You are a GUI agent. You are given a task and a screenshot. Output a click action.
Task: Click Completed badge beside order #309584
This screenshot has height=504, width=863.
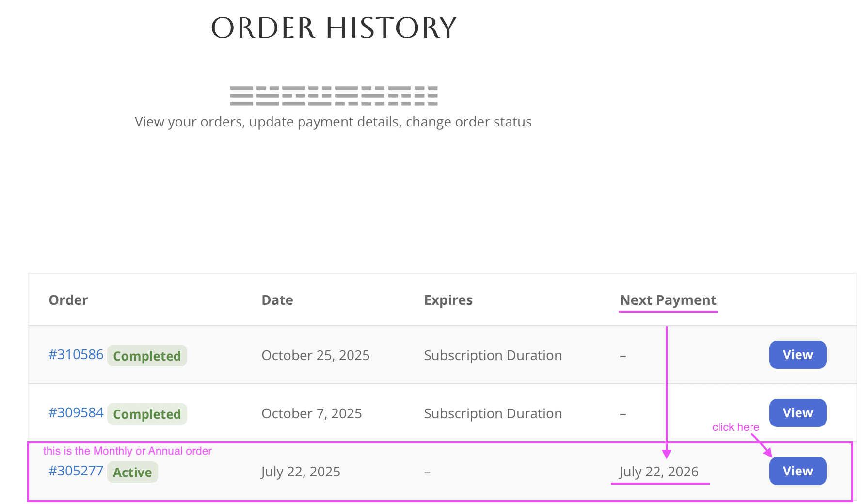pos(147,414)
